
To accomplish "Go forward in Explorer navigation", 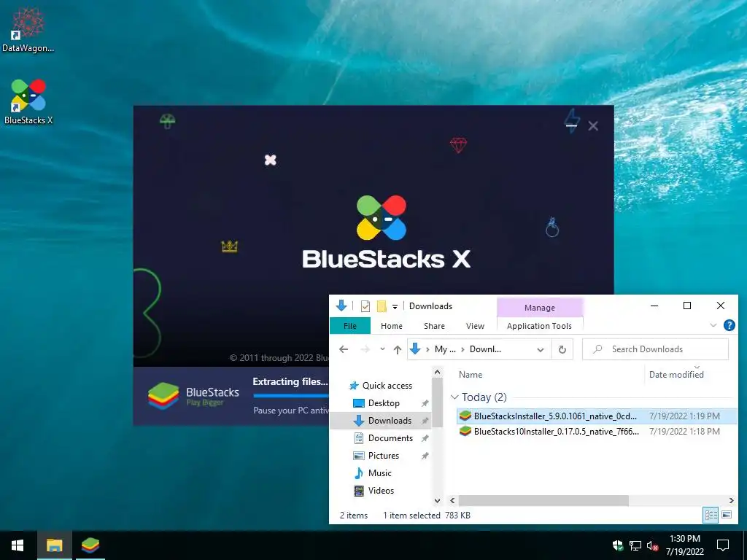I will tap(365, 349).
